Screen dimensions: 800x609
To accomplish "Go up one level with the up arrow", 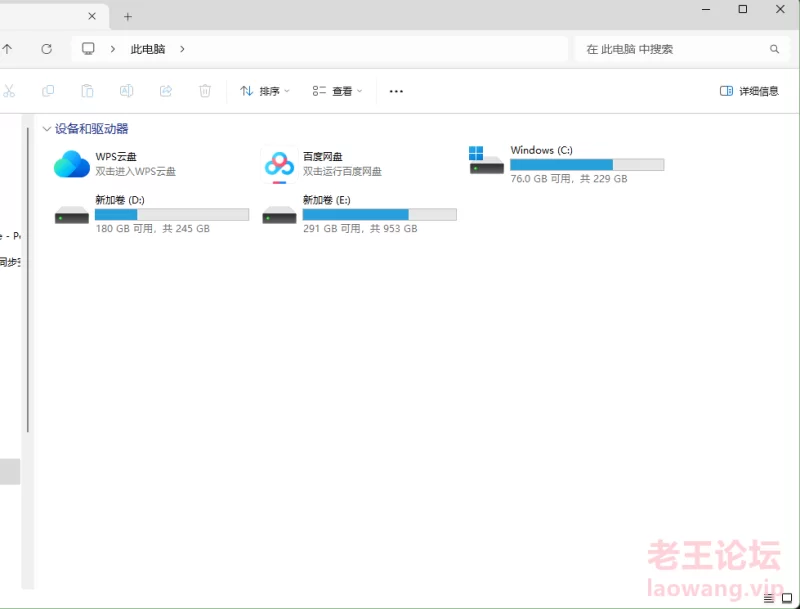I will click(x=7, y=49).
